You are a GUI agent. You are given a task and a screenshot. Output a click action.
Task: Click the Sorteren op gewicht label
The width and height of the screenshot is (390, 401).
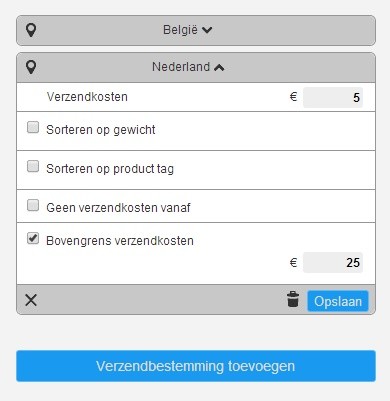point(101,130)
